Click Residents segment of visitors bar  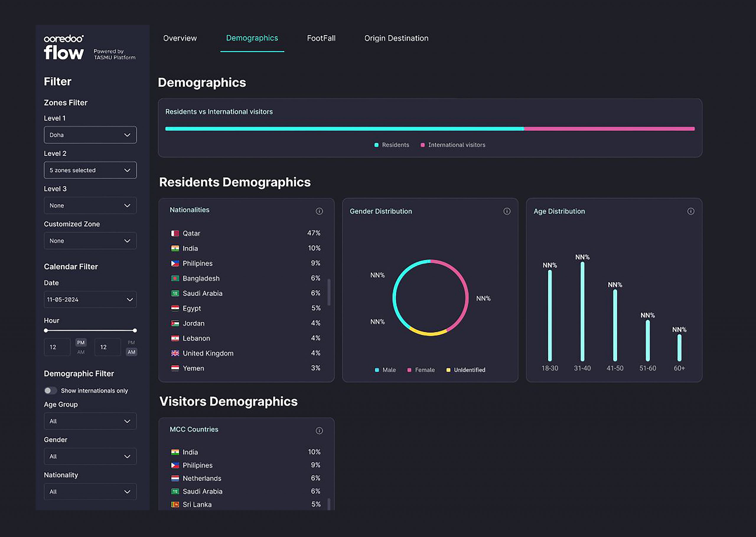point(345,129)
